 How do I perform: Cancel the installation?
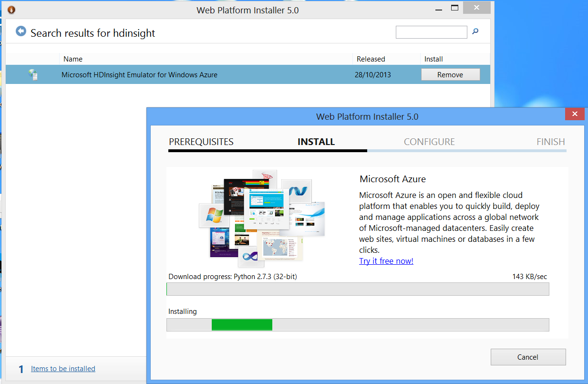528,357
